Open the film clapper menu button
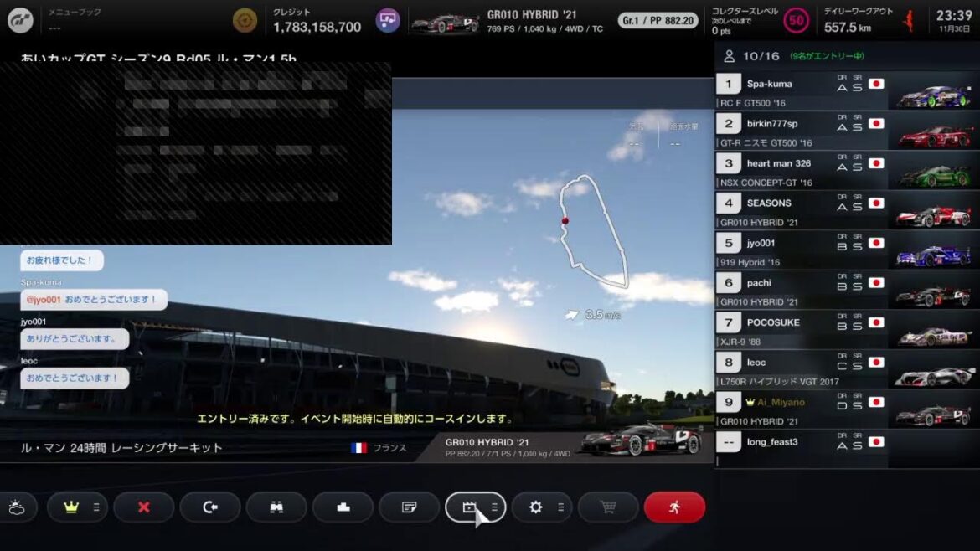The width and height of the screenshot is (980, 551). click(476, 507)
